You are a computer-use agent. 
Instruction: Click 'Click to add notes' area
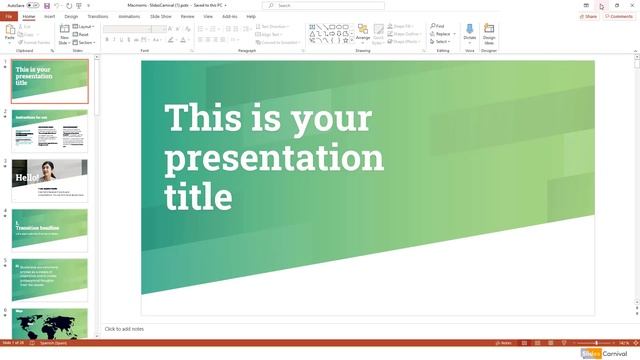coord(124,329)
